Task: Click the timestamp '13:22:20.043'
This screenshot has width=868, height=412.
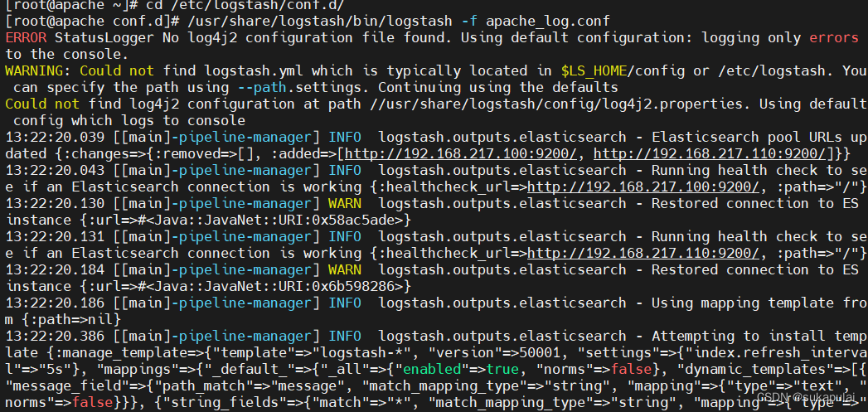Action: (x=55, y=170)
